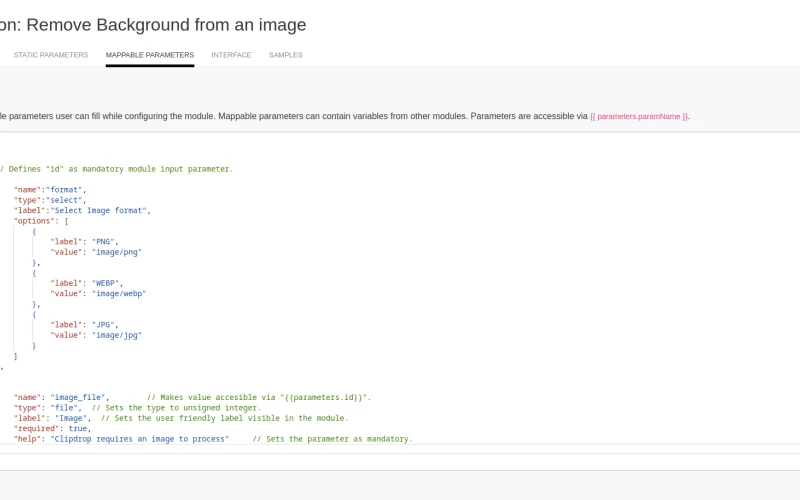Open the Samples tab
The height and width of the screenshot is (500, 800).
pos(286,55)
